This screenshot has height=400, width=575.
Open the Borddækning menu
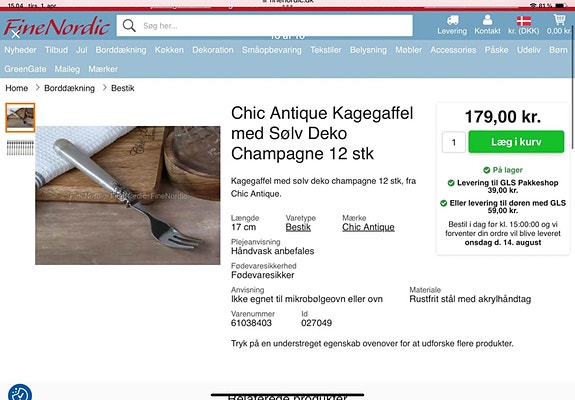click(x=121, y=50)
